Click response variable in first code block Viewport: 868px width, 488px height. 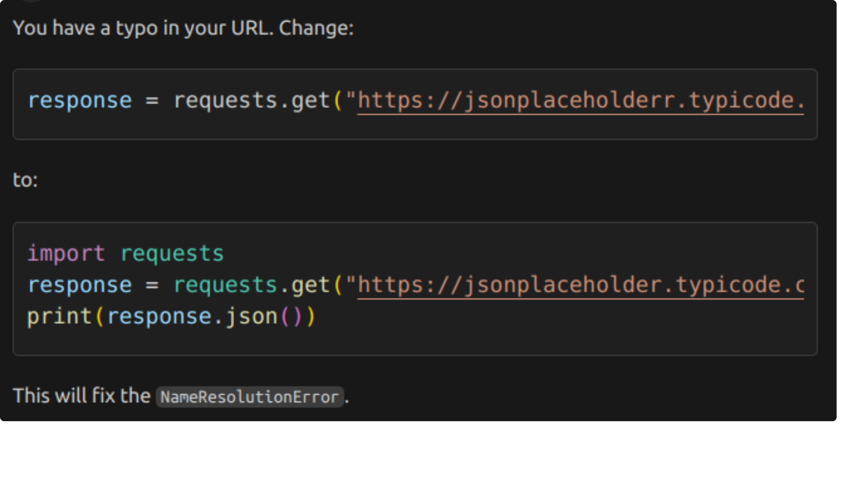(80, 100)
